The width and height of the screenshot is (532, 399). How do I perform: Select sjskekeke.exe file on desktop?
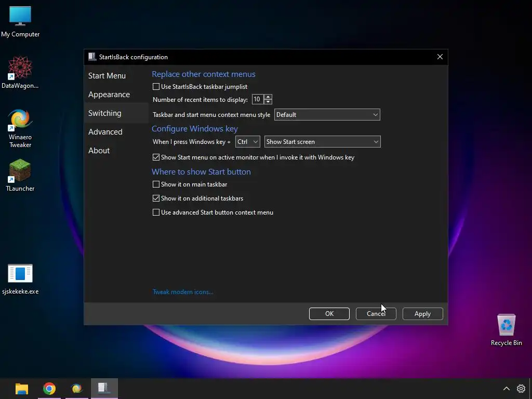click(x=20, y=279)
